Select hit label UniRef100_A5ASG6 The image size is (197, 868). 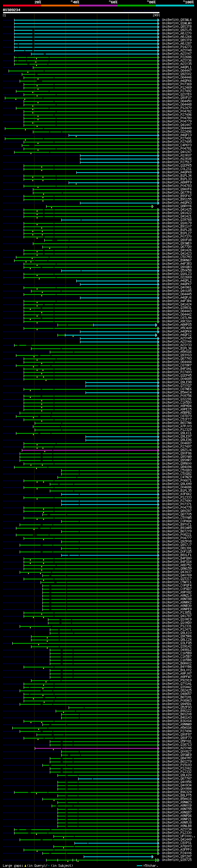coord(177,728)
